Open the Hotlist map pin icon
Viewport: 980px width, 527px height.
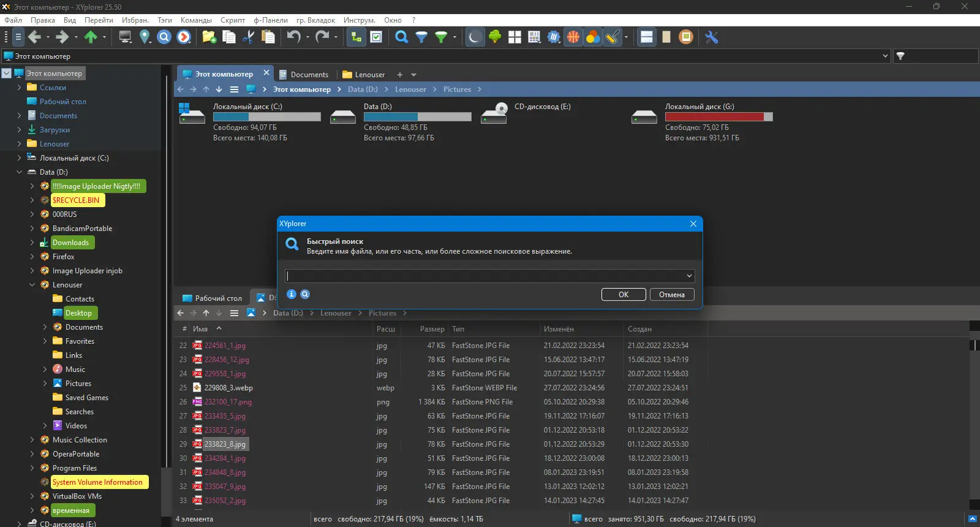click(145, 37)
